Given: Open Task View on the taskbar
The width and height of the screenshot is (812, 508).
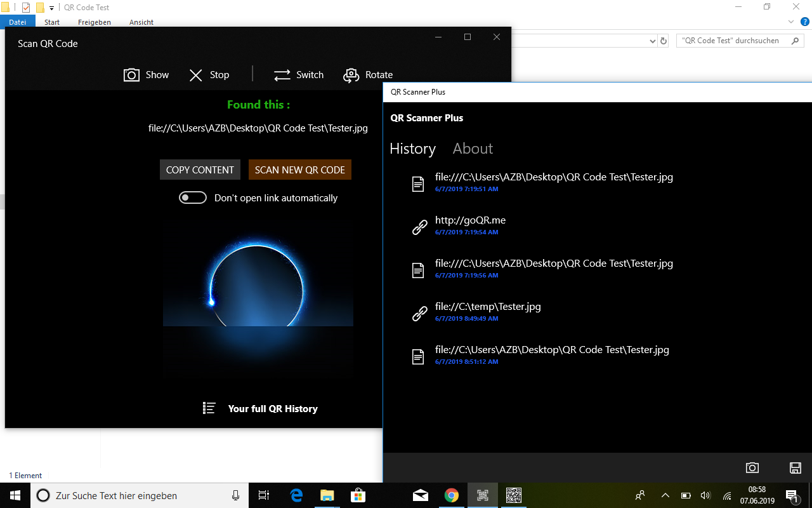Looking at the screenshot, I should tap(265, 495).
